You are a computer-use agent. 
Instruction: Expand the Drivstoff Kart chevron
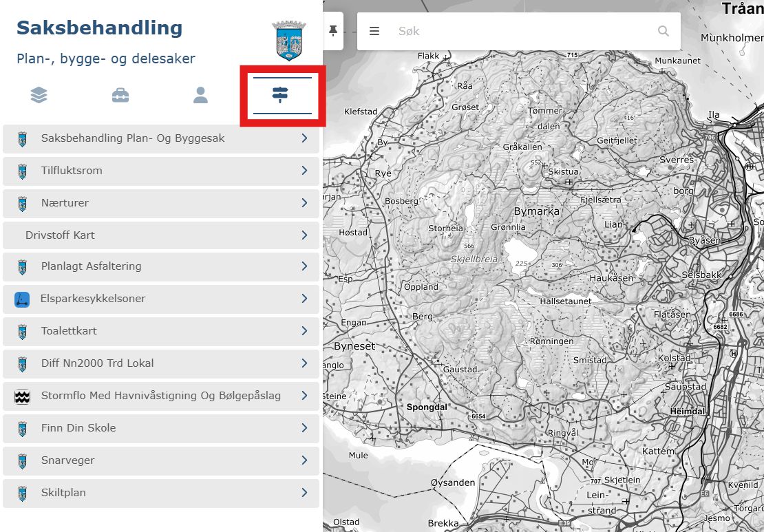(304, 235)
